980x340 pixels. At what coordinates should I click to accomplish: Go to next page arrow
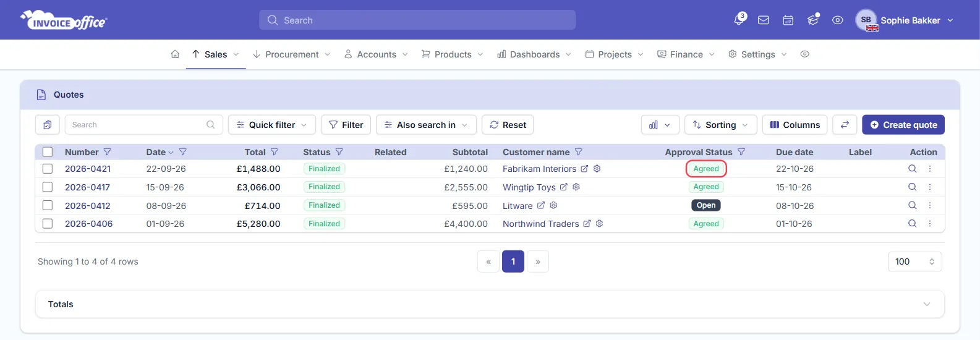(x=538, y=261)
